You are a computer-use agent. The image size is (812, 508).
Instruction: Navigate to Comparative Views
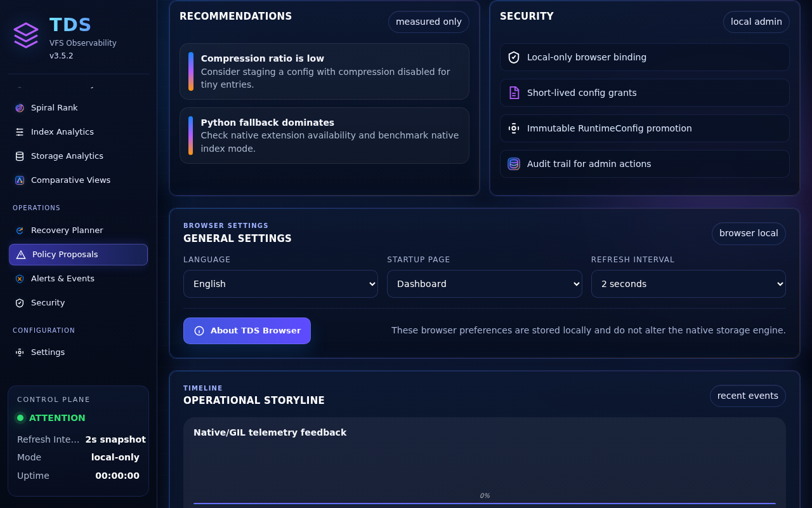78,180
